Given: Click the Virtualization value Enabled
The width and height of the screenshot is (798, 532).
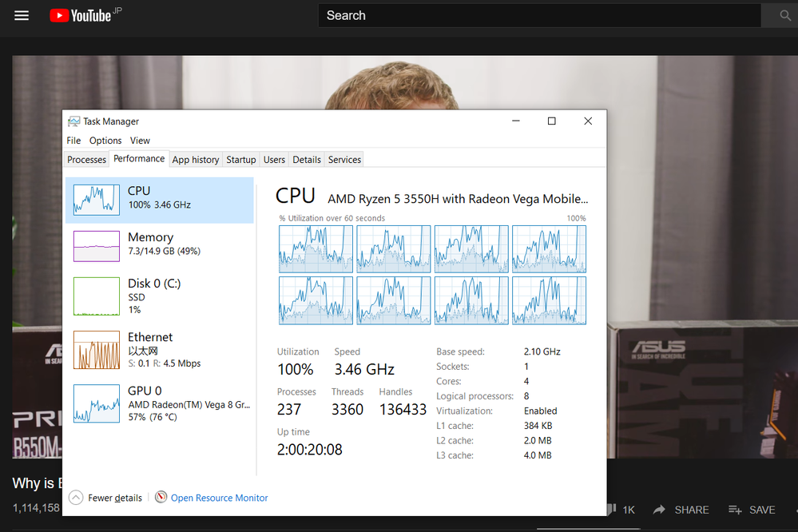Looking at the screenshot, I should pyautogui.click(x=541, y=411).
